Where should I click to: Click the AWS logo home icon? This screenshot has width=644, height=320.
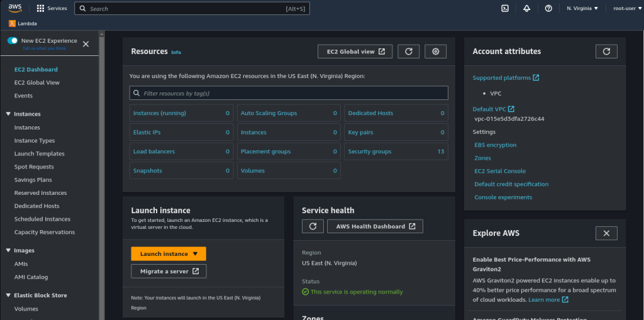(15, 8)
